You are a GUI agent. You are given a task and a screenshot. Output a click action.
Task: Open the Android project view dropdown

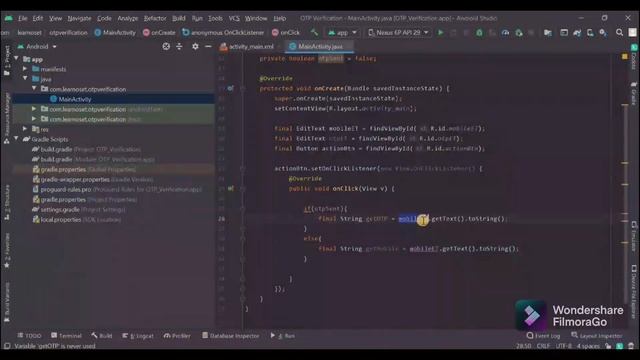point(37,47)
